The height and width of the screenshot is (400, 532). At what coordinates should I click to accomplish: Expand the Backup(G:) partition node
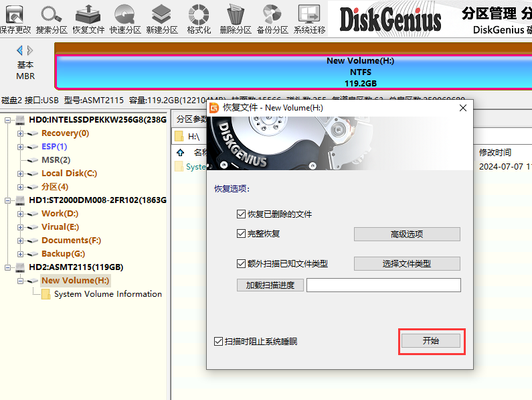(20, 254)
